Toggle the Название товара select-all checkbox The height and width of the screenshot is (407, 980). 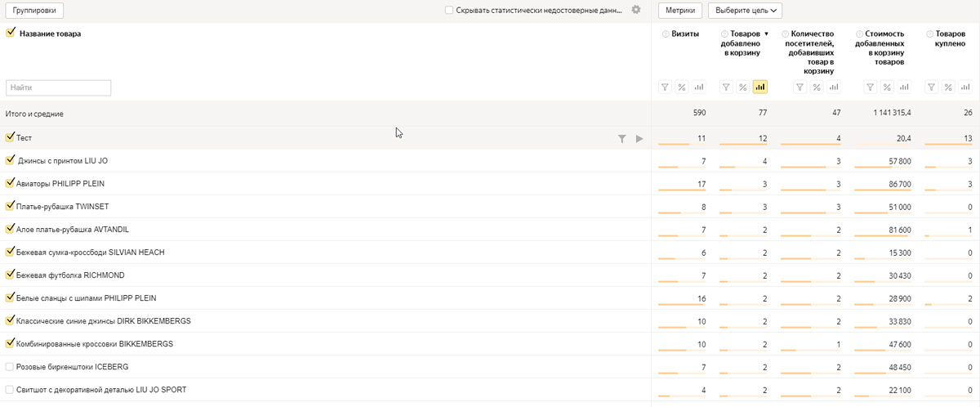pyautogui.click(x=11, y=34)
